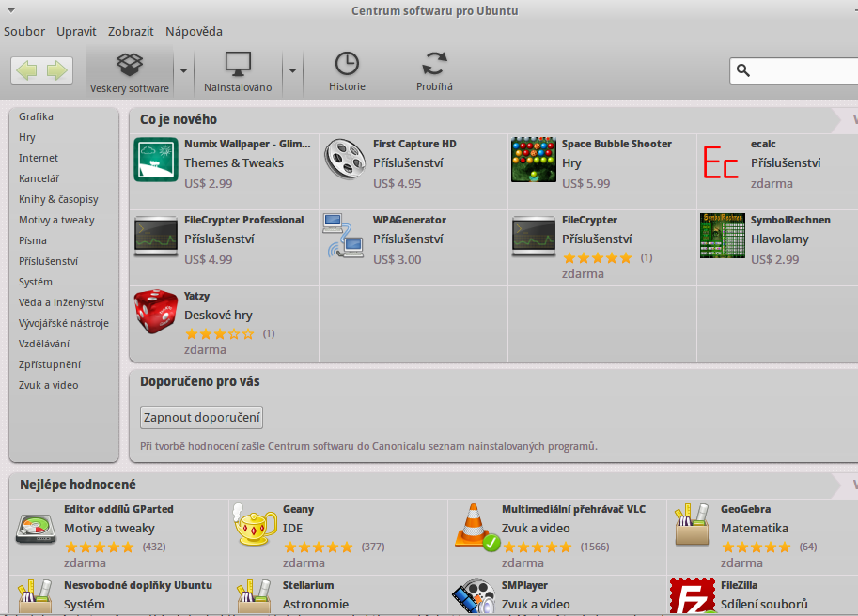
Task: Click the magnifier icon in search box
Action: [x=743, y=70]
